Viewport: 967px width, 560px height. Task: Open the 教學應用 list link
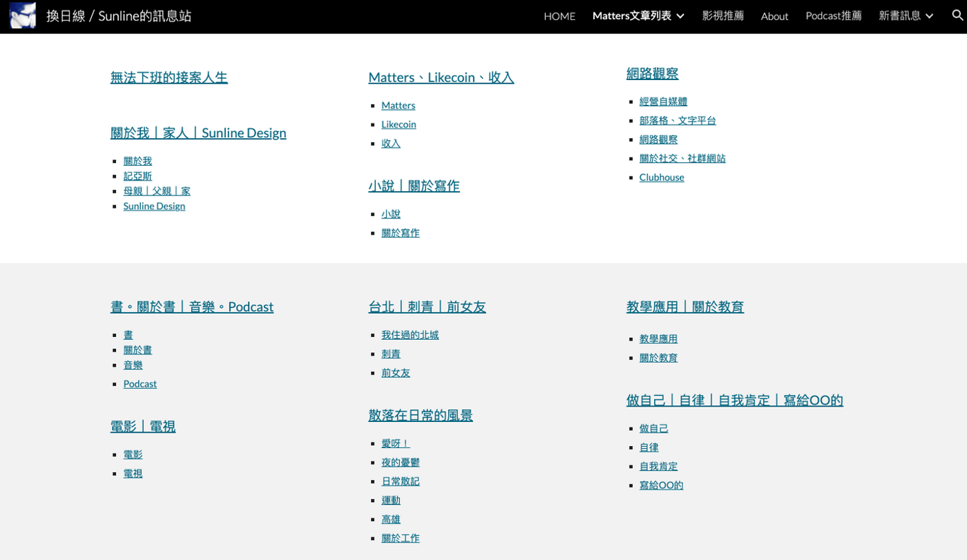click(658, 339)
